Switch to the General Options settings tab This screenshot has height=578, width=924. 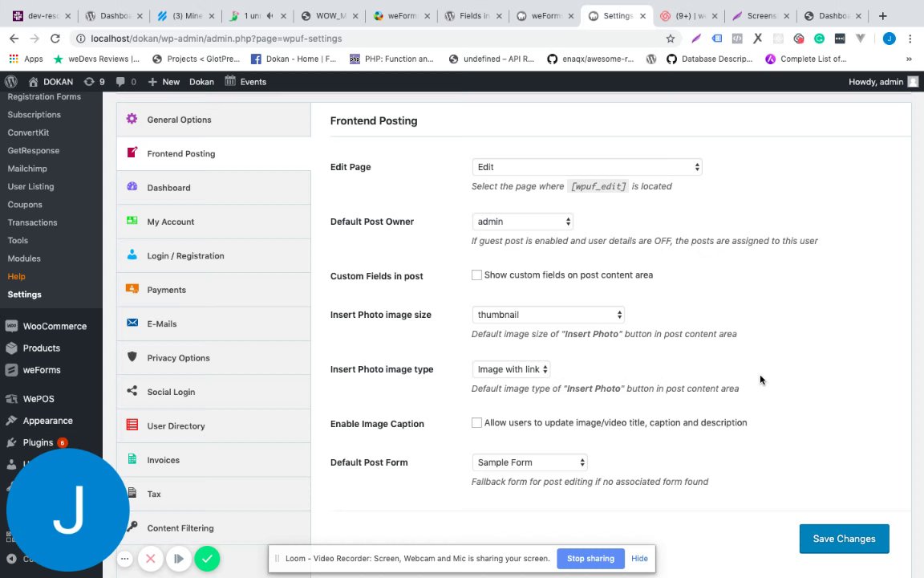[213, 120]
